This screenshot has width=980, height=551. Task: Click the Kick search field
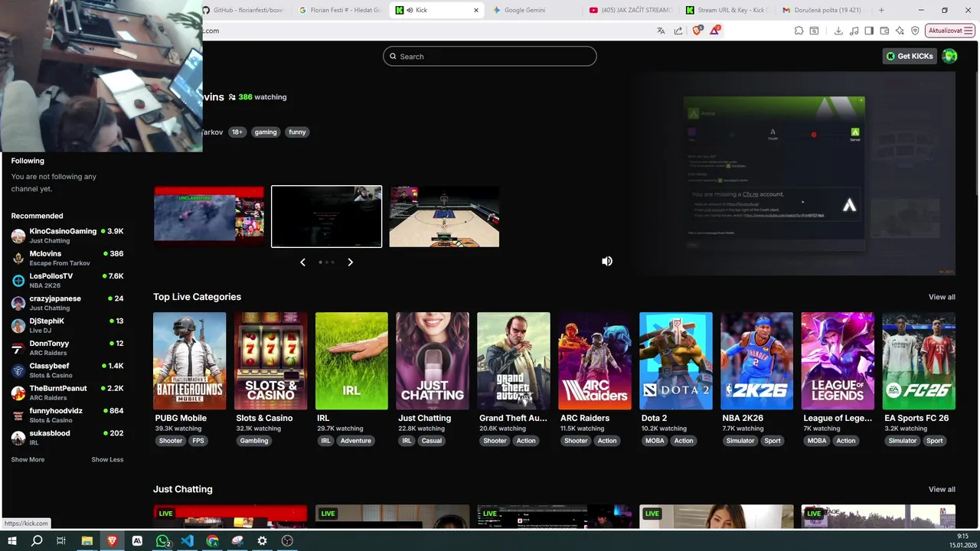pos(489,56)
